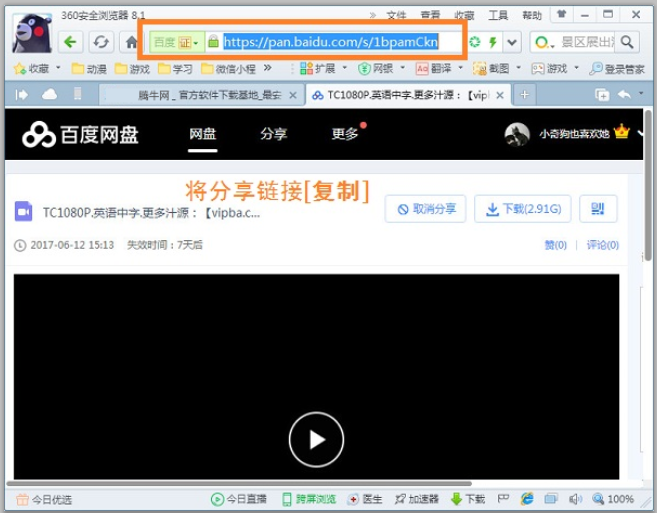The height and width of the screenshot is (513, 657).
Task: Select the 网盘 navigation tab
Action: 202,134
